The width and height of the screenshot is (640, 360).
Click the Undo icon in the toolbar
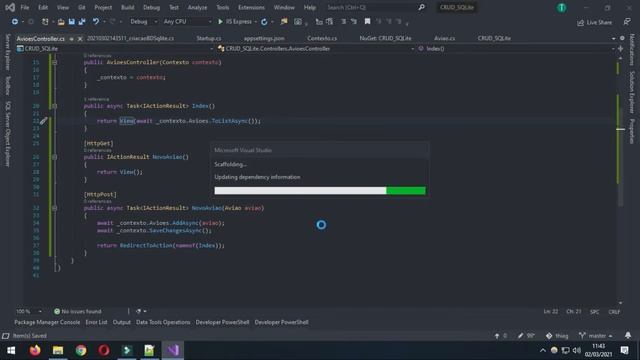[96, 22]
